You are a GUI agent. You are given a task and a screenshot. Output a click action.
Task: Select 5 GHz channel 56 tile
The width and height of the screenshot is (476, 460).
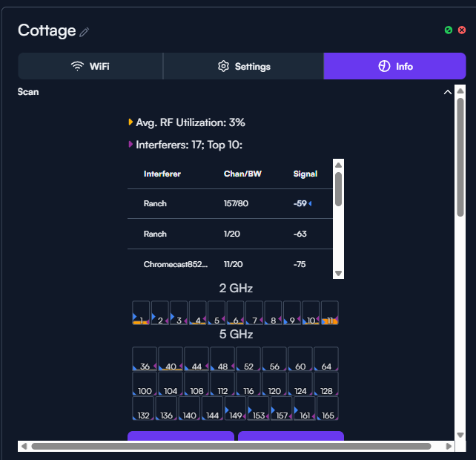coord(274,358)
